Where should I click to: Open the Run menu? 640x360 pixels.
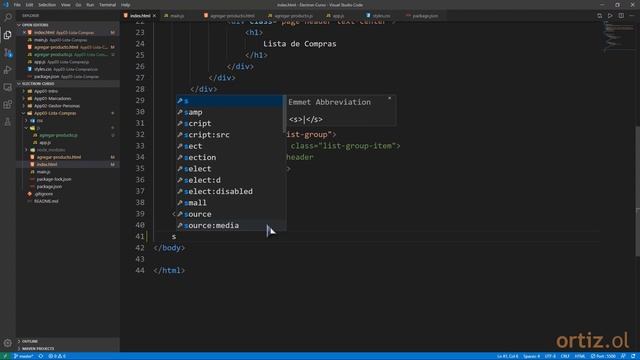click(x=90, y=5)
